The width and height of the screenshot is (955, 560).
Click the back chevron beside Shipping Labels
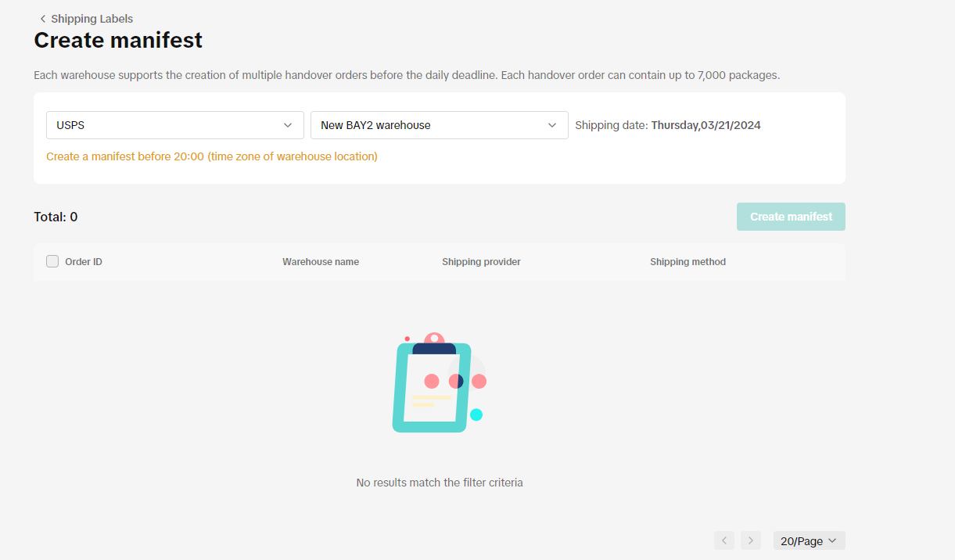pyautogui.click(x=42, y=19)
